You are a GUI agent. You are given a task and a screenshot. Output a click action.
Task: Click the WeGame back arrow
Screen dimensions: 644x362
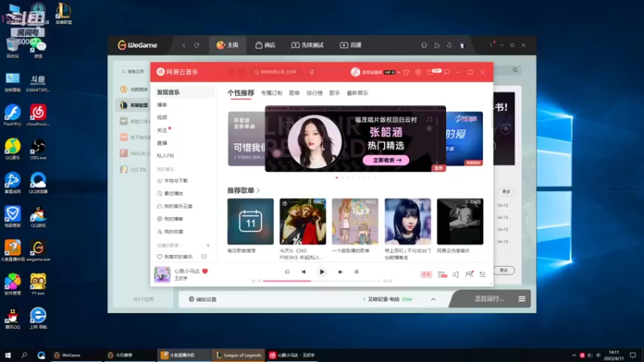(x=184, y=45)
